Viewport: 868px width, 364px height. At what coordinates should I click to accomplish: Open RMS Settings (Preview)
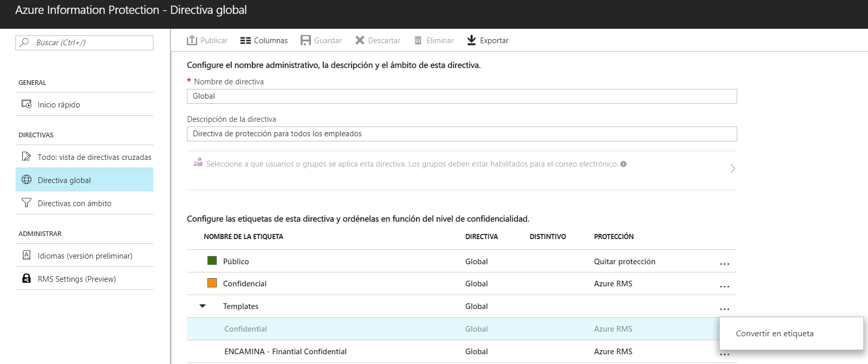click(84, 279)
